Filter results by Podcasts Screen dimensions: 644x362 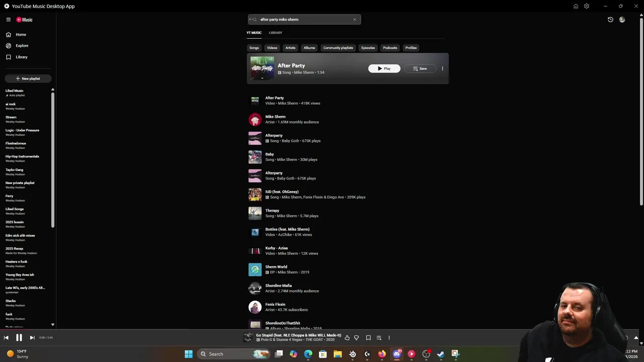pyautogui.click(x=390, y=48)
